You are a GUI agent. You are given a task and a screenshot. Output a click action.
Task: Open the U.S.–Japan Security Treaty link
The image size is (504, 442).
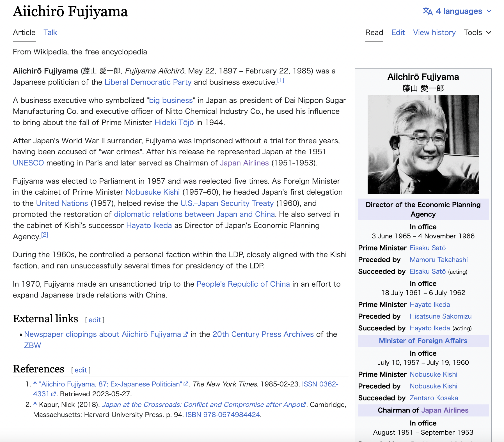(227, 203)
